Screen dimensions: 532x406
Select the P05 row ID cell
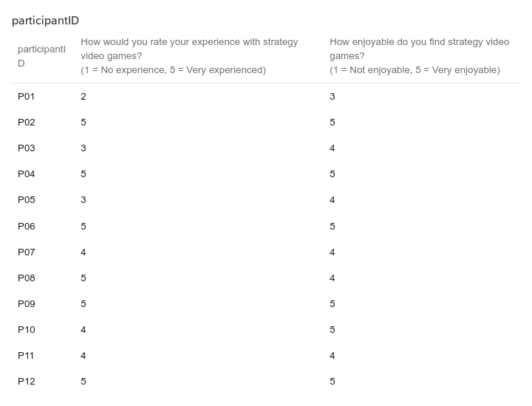click(x=27, y=200)
